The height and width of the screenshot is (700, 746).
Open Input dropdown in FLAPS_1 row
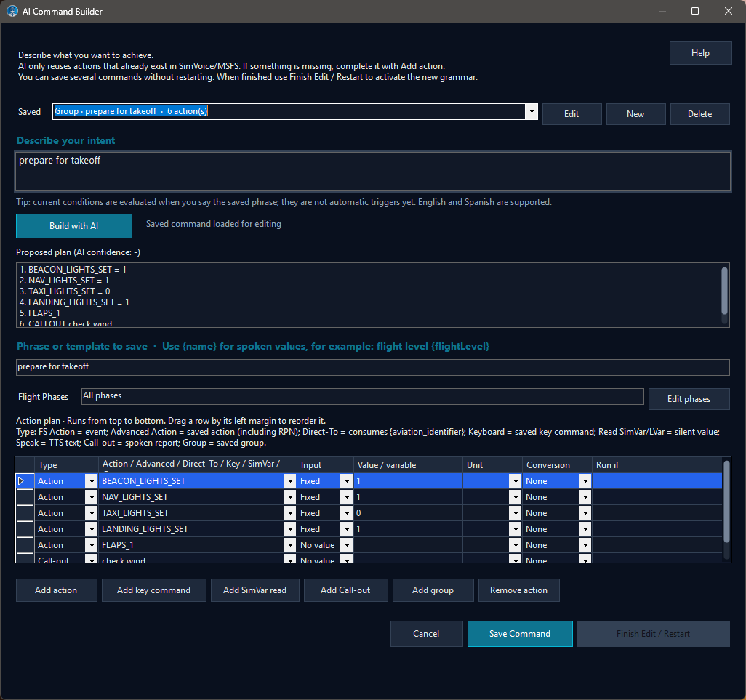[347, 545]
